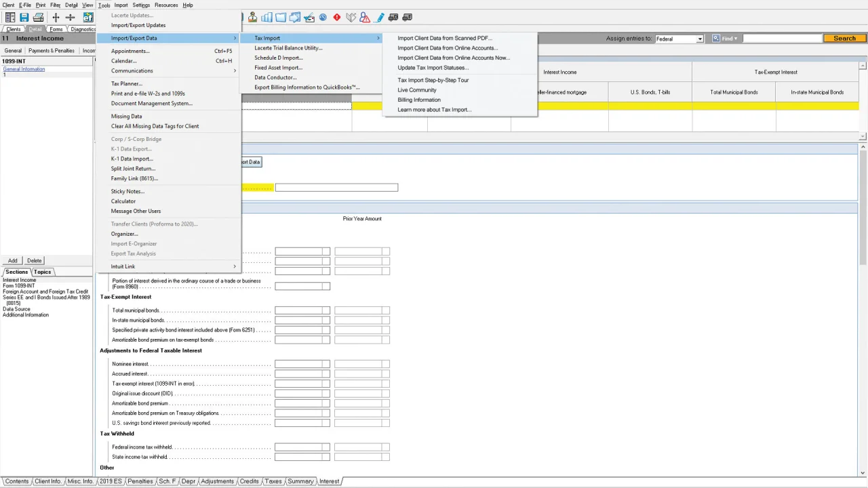Open Import/Export Updates in Tools menu
The image size is (868, 488).
(x=138, y=25)
